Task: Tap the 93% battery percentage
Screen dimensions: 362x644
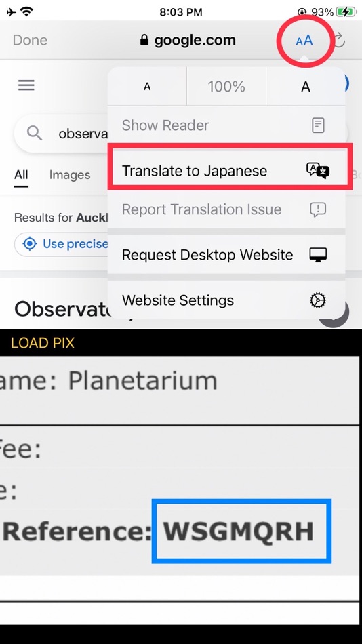Action: coord(323,12)
